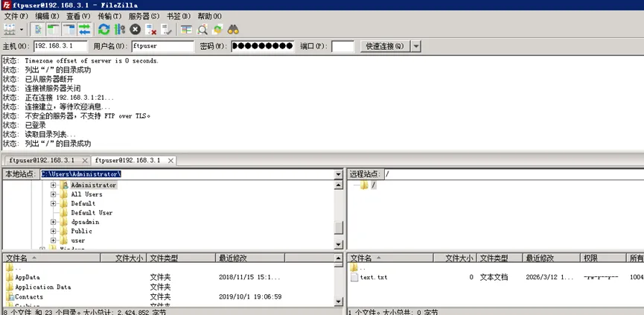
Task: Open the local site path dropdown
Action: (x=339, y=174)
